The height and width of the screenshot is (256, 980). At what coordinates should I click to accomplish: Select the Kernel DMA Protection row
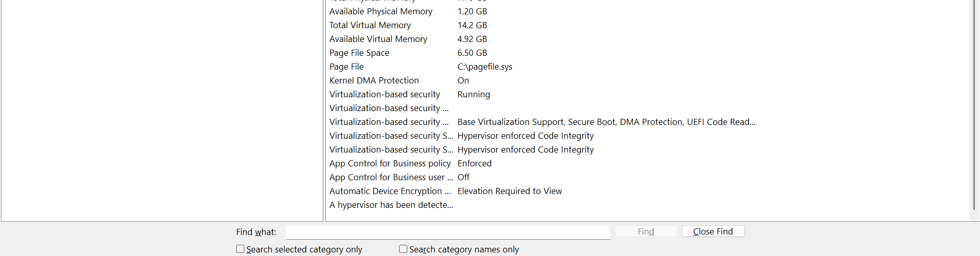point(374,80)
